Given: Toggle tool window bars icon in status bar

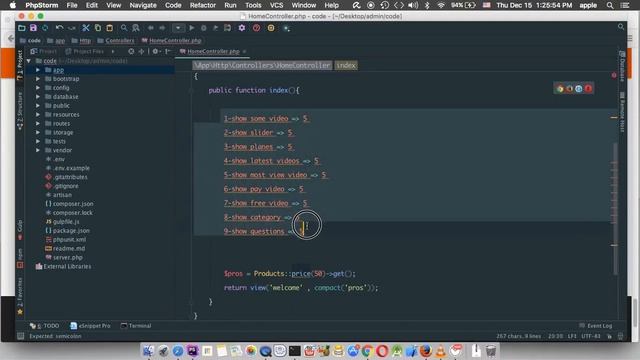Looking at the screenshot, I should pos(20,336).
